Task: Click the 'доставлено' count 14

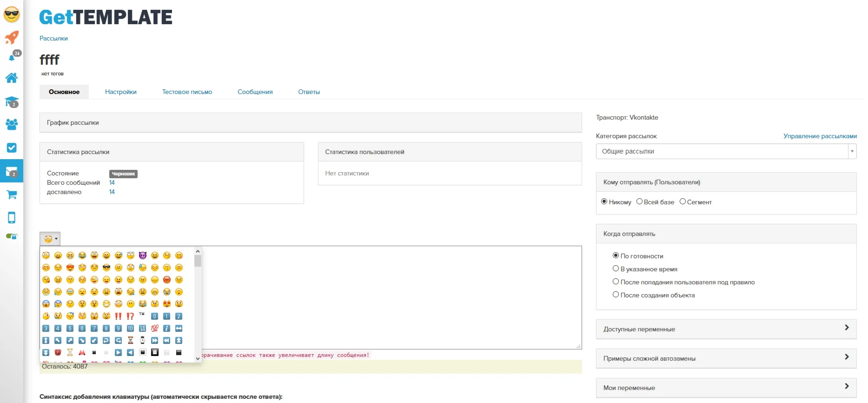Action: point(112,192)
